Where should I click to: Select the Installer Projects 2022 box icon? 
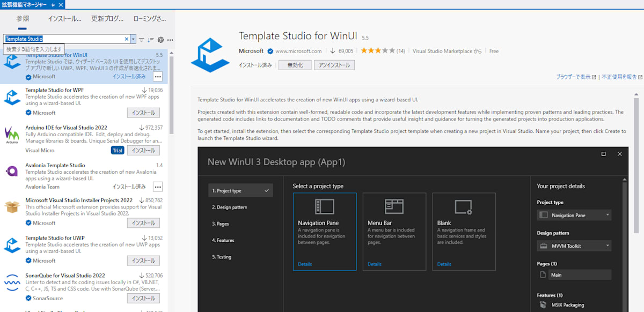point(12,207)
